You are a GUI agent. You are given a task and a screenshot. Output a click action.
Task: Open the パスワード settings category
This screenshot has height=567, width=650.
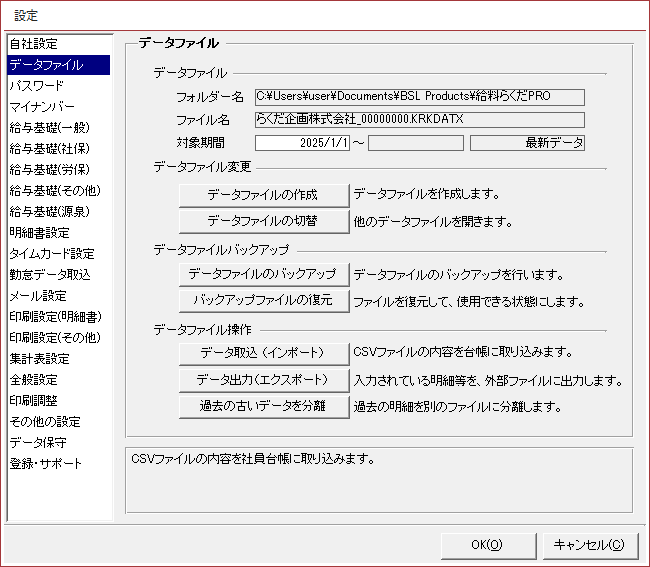(36, 86)
